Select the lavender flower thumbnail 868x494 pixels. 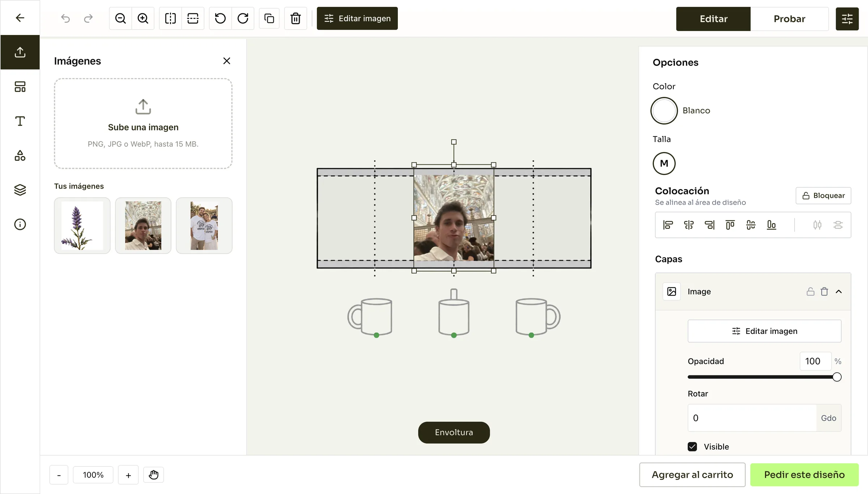click(x=82, y=225)
